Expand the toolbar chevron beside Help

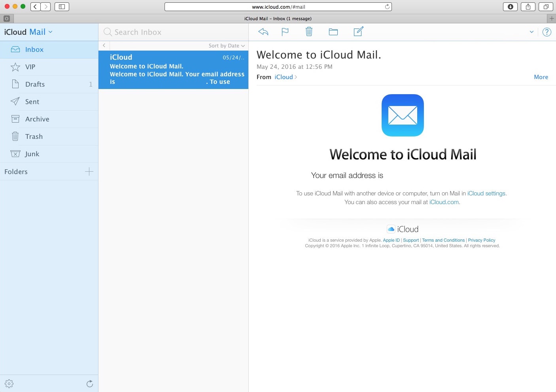coord(531,32)
